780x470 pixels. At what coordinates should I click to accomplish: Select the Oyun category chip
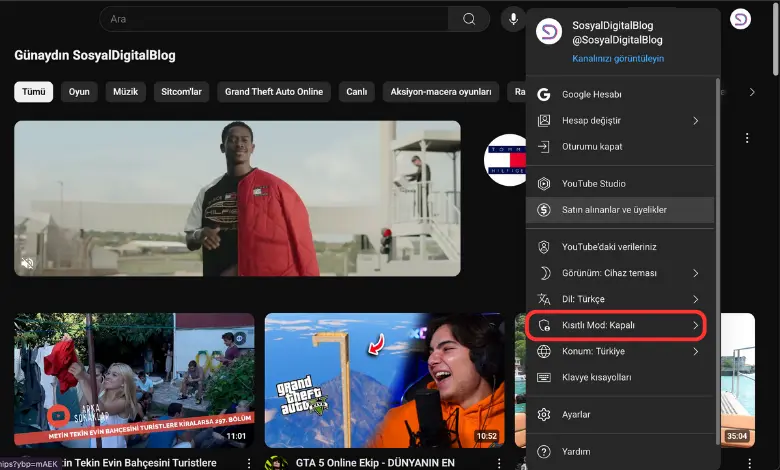pos(79,92)
